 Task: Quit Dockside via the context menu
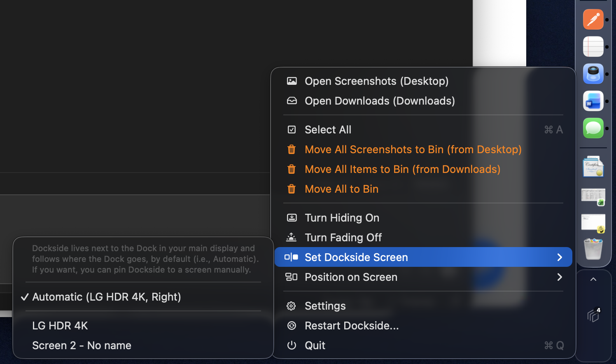pyautogui.click(x=315, y=345)
